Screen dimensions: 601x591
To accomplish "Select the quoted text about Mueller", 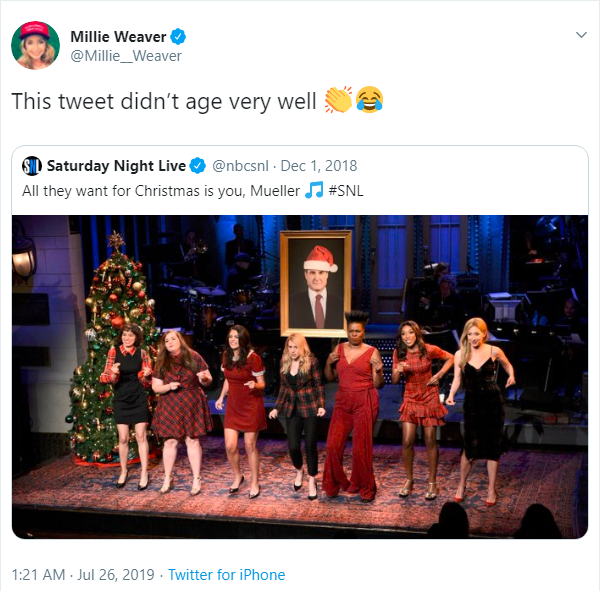I will pyautogui.click(x=161, y=190).
